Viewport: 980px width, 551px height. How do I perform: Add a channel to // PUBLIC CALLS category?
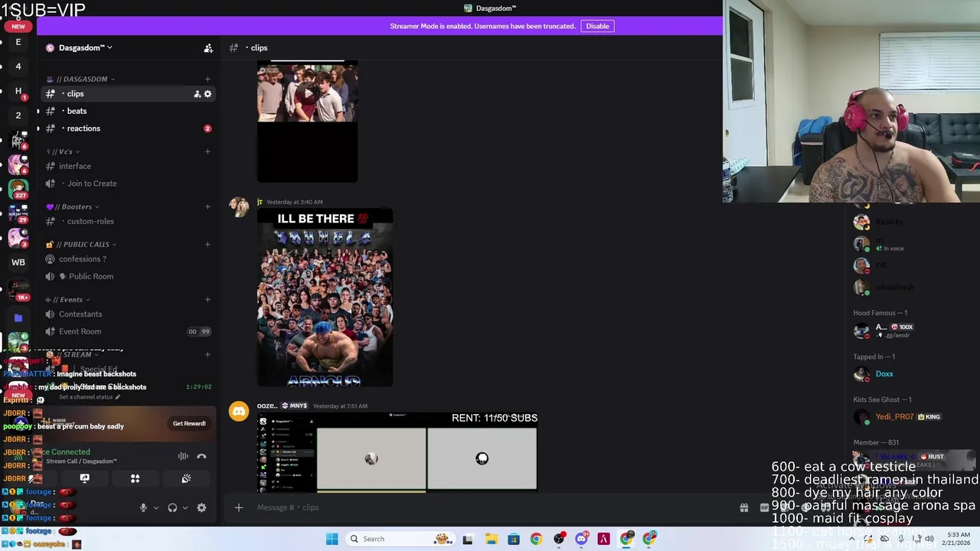tap(207, 244)
